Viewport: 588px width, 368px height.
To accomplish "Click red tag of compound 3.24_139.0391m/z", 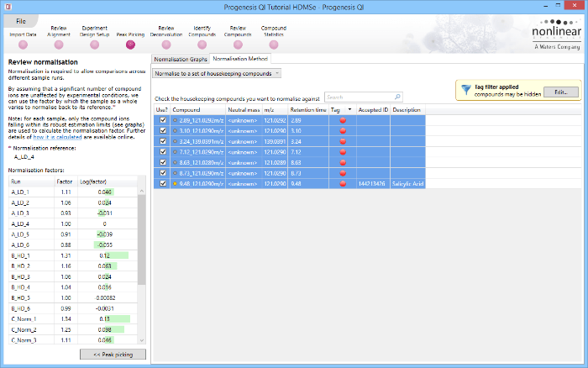I will pos(343,141).
